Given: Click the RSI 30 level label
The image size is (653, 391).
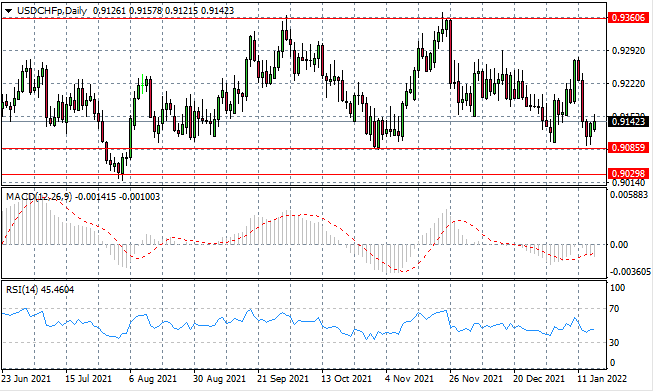Looking at the screenshot, I should point(614,342).
